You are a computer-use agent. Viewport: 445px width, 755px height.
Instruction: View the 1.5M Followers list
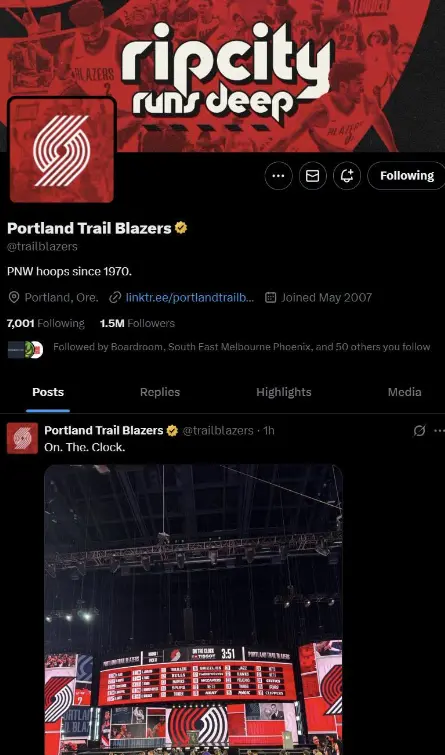[137, 324]
